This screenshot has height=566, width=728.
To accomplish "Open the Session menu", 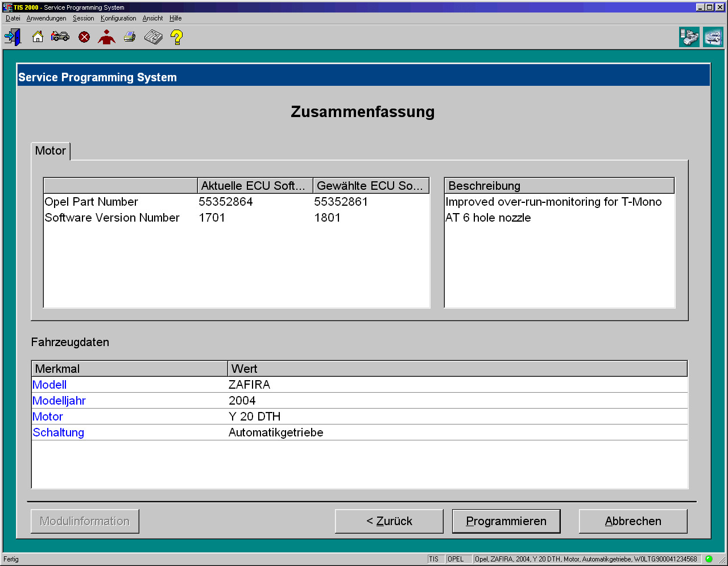I will 83,18.
